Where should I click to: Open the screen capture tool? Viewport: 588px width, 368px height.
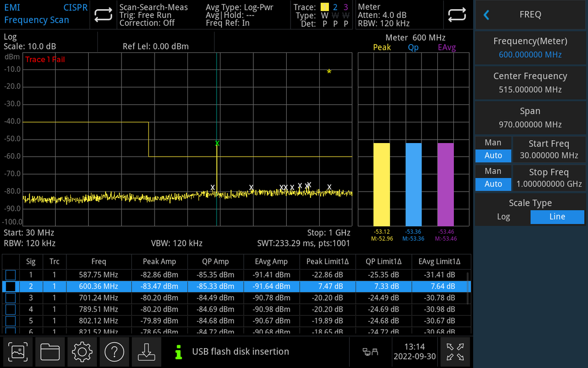(18, 352)
